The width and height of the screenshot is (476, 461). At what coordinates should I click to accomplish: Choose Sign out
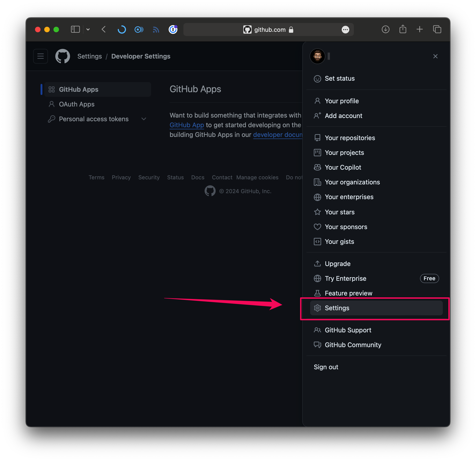tap(376, 367)
